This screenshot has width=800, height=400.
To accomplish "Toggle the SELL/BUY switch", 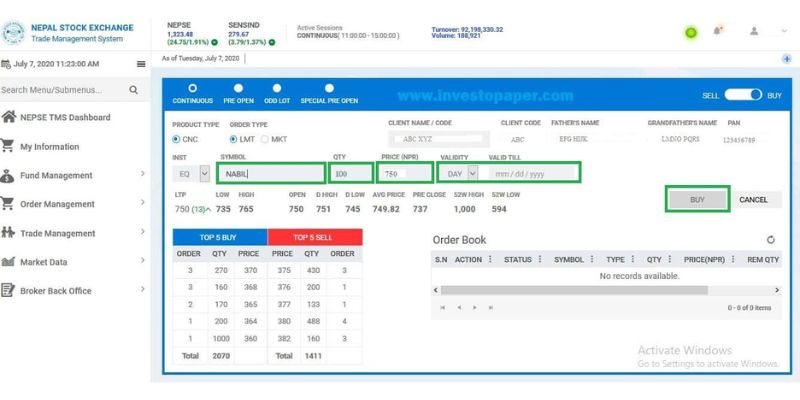I will tap(743, 95).
